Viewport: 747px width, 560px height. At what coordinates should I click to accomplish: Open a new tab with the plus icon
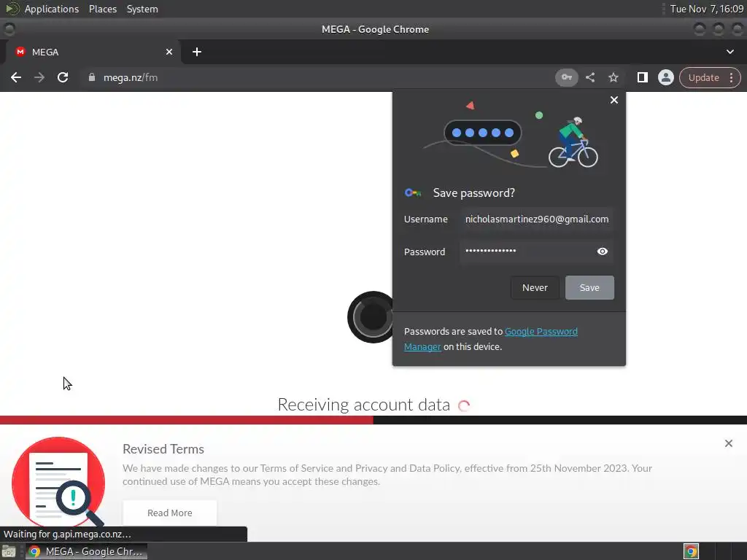click(x=197, y=52)
